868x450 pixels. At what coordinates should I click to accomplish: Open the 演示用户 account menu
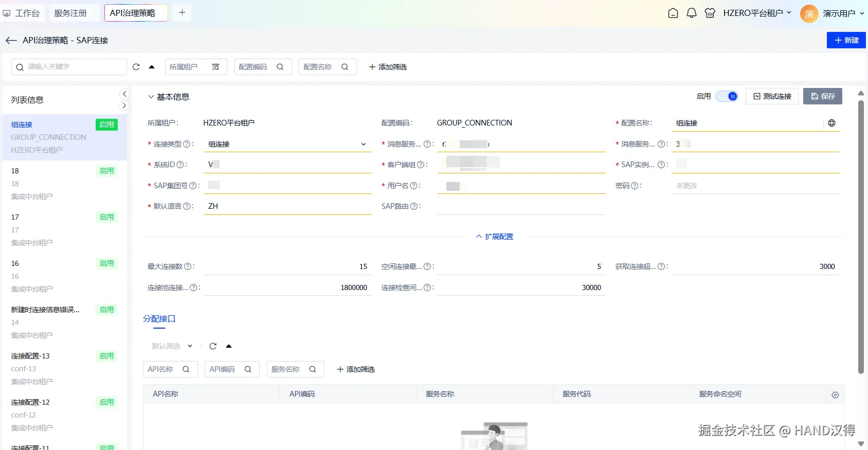coord(843,13)
